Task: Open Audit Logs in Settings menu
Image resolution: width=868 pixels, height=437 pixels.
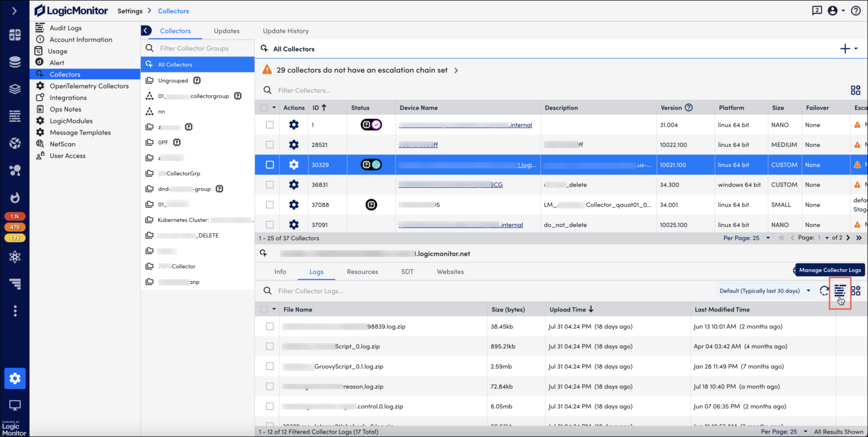Action: pos(66,28)
